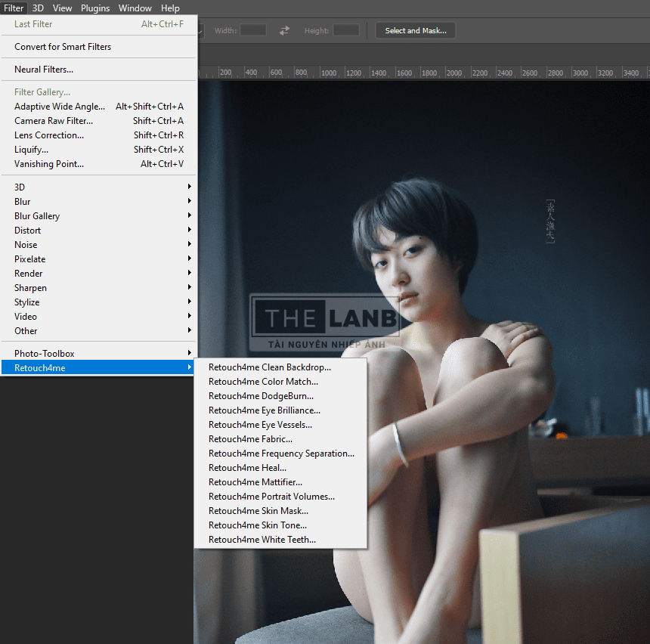Viewport: 650px width, 644px height.
Task: Open the Filter menu in menu bar
Action: point(14,8)
